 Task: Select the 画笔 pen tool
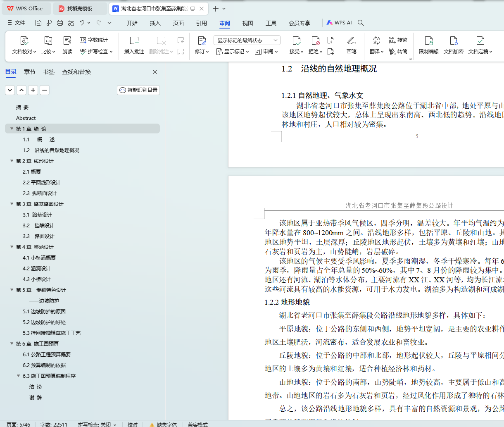click(x=352, y=41)
